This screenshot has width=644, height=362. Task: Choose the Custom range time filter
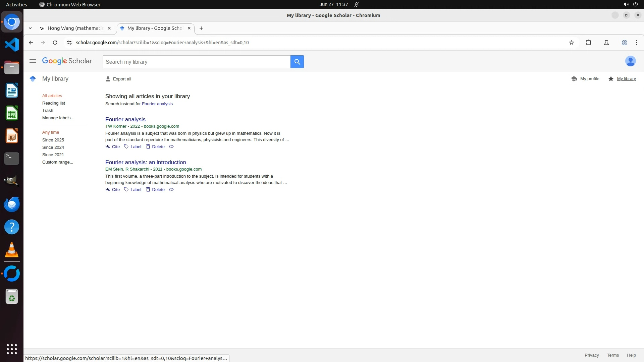(x=58, y=162)
